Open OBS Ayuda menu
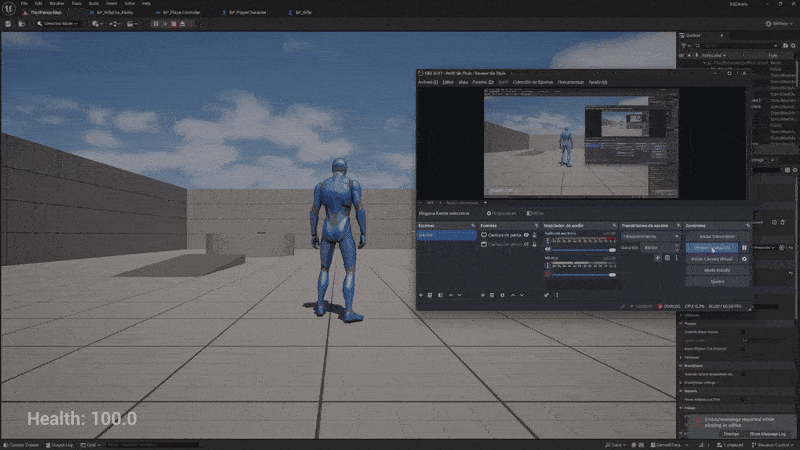 point(597,82)
